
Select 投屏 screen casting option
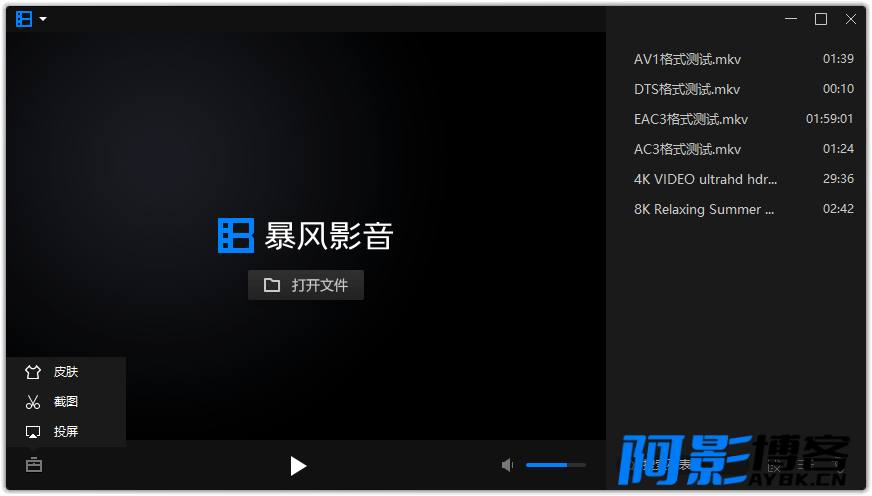click(x=66, y=432)
